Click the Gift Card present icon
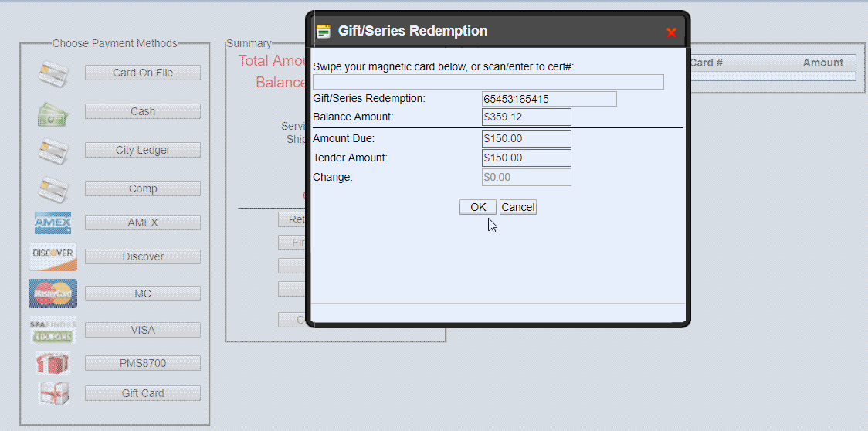This screenshot has height=431, width=868. (53, 393)
